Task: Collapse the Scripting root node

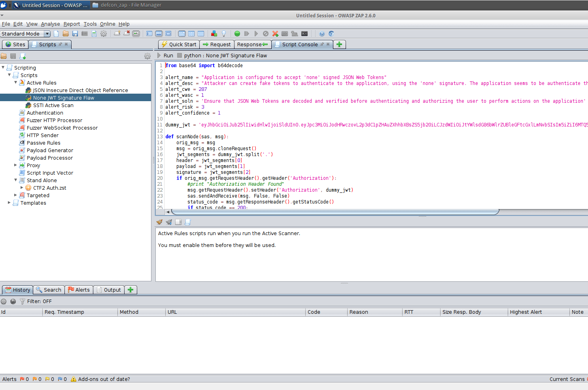Action: tap(3, 68)
